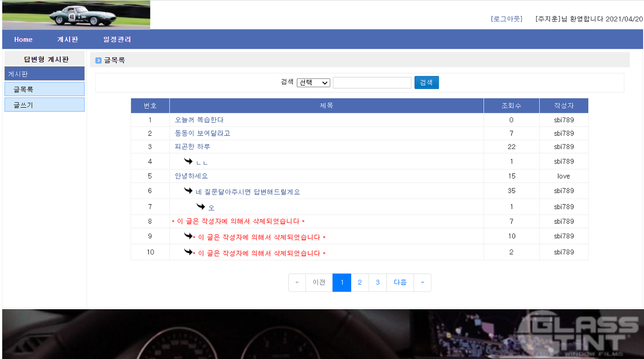This screenshot has height=359, width=644.
Task: Click the blue arrow icon beside 글목록 heading
Action: pos(99,60)
